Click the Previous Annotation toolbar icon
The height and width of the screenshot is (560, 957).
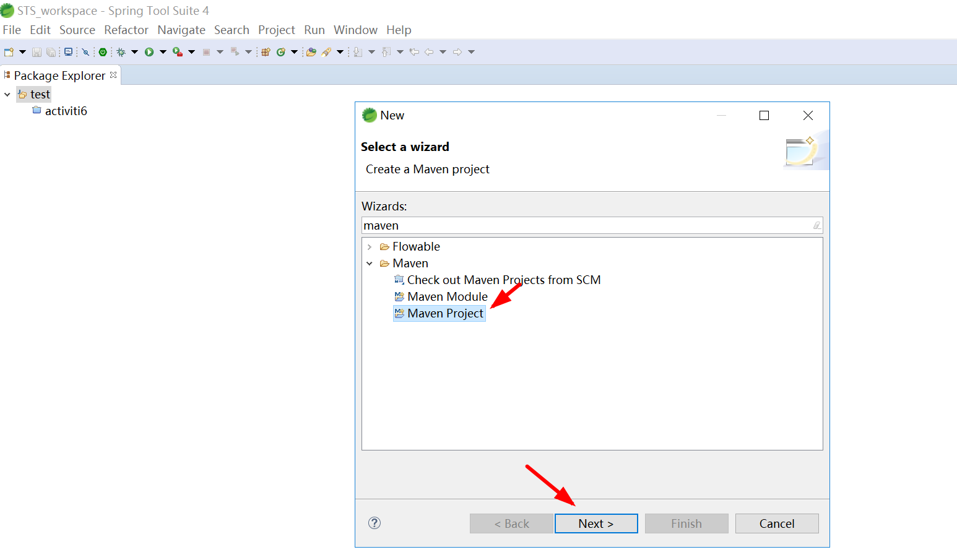point(386,52)
